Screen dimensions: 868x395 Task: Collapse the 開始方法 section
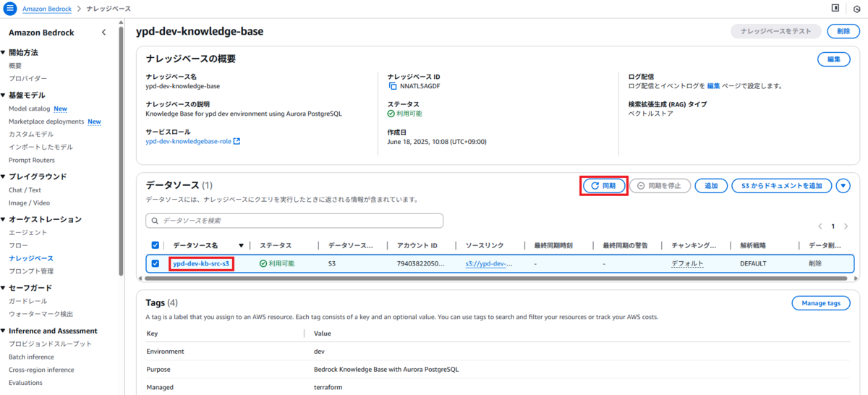[3, 53]
